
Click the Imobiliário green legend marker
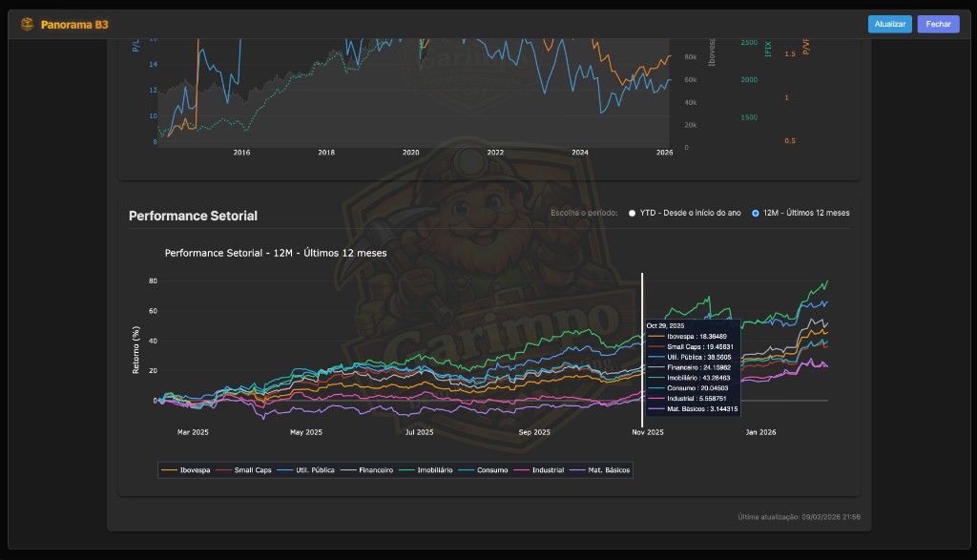(408, 470)
